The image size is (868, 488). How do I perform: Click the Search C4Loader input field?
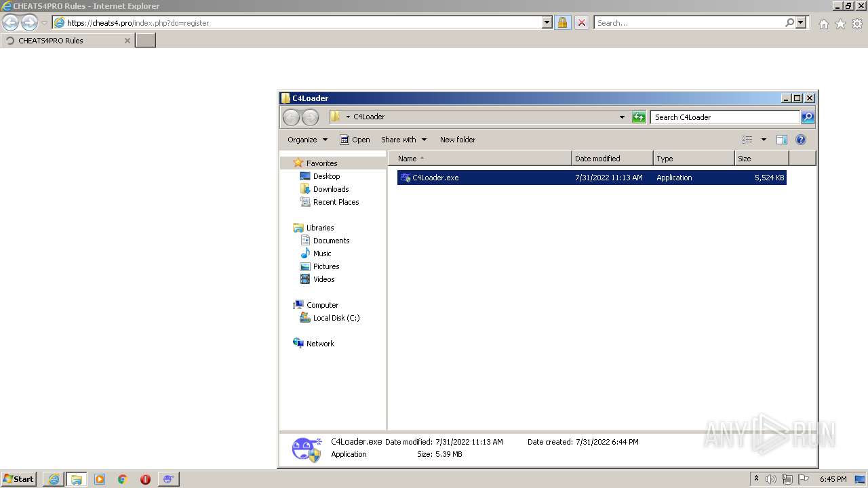724,117
